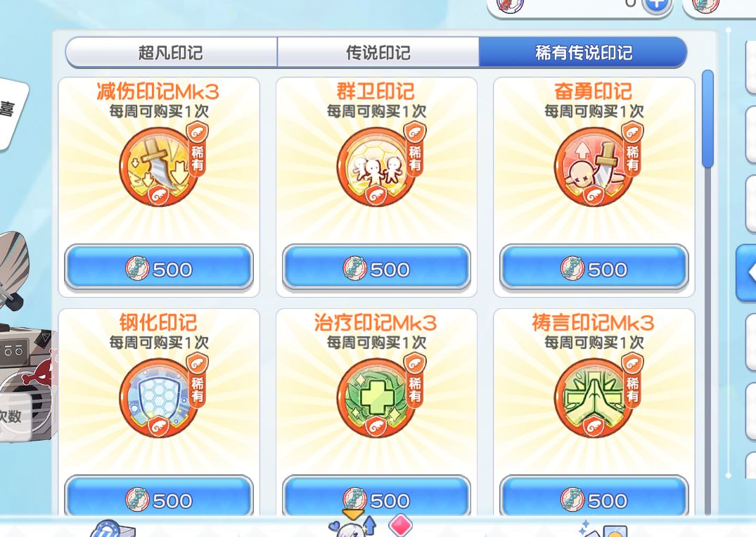This screenshot has height=537, width=756.
Task: Switch to the 传说印记 tab
Action: click(x=378, y=52)
